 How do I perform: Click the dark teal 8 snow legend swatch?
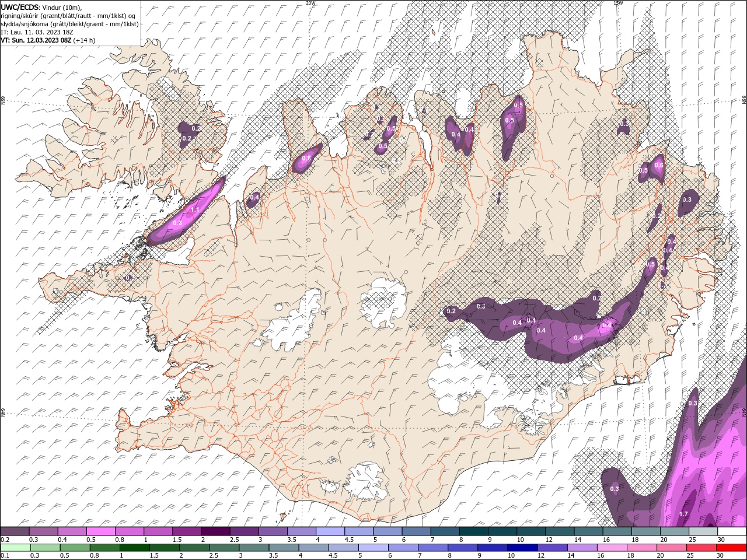[x=474, y=531]
